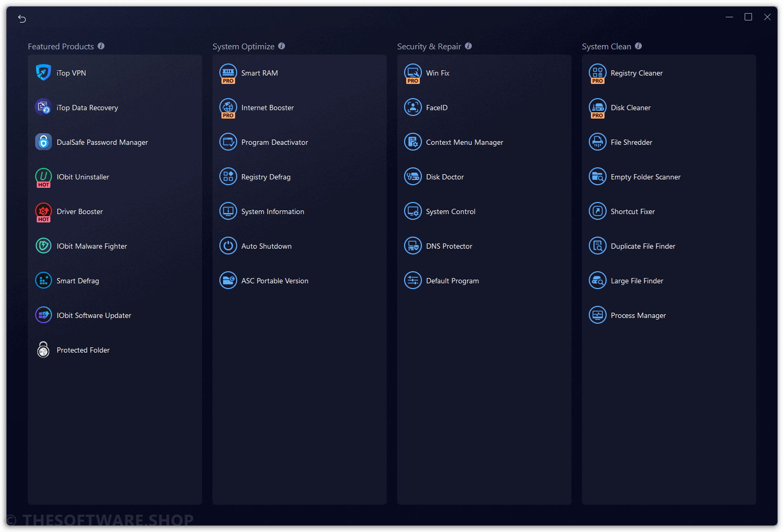Open the Large File Finder icon
This screenshot has width=784, height=532.
[598, 280]
